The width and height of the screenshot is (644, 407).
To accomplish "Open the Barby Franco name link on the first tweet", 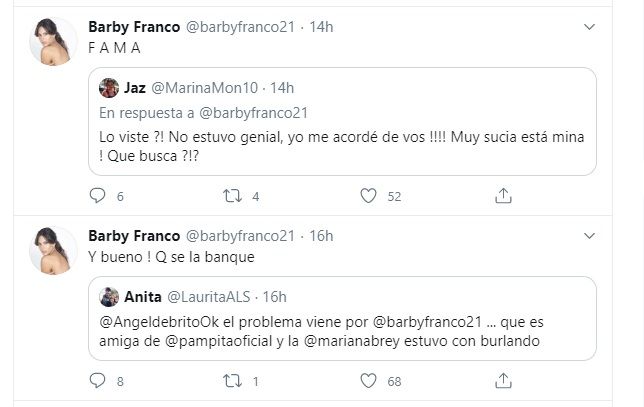I will 131,25.
